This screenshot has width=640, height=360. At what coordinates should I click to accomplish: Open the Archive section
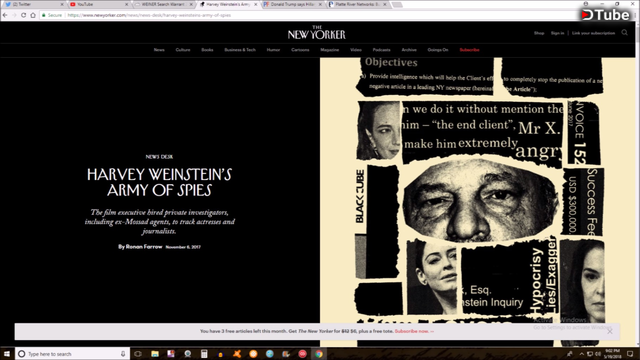[x=409, y=50]
